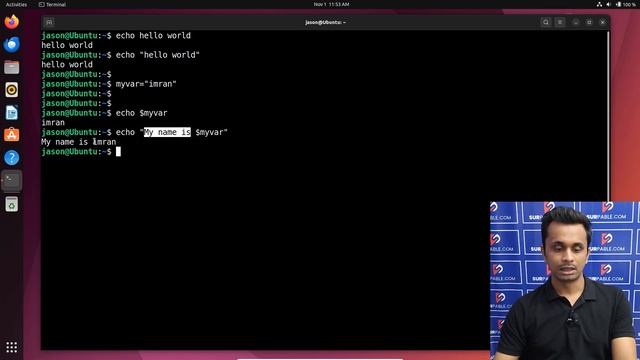The image size is (640, 360).
Task: Open the clock showing Nov 1 11:53 AM
Action: click(331, 4)
